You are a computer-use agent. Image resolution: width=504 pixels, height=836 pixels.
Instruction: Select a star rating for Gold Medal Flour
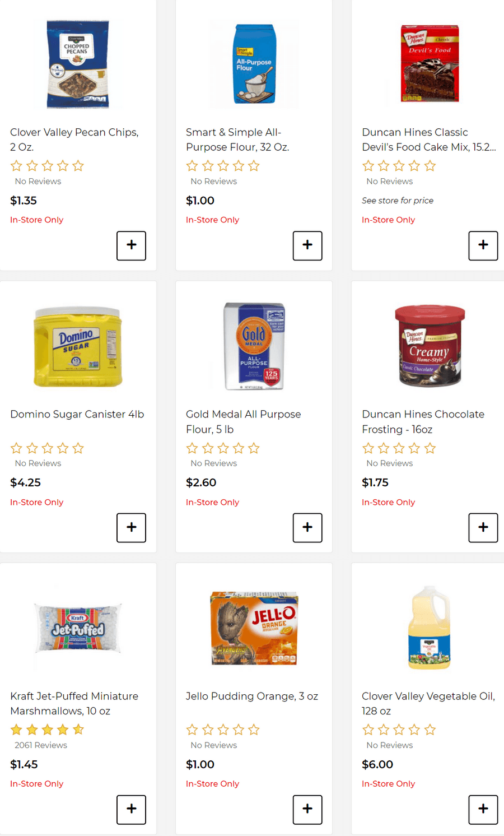222,448
